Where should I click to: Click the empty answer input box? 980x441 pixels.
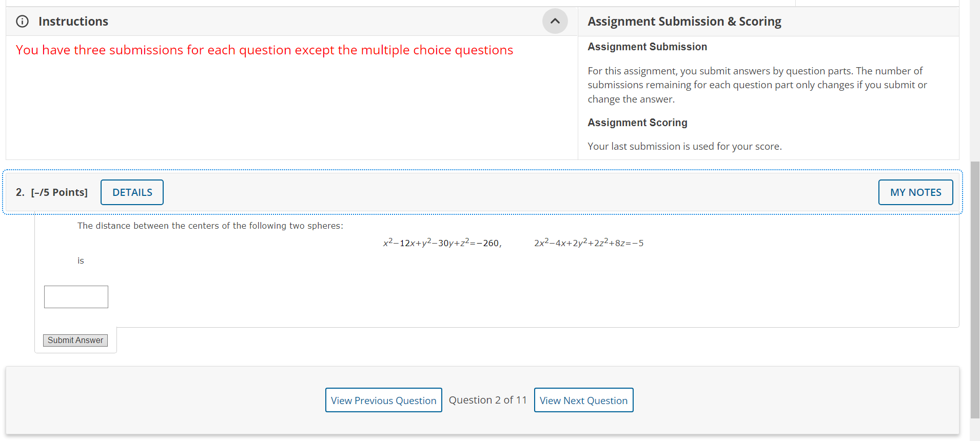pos(75,296)
